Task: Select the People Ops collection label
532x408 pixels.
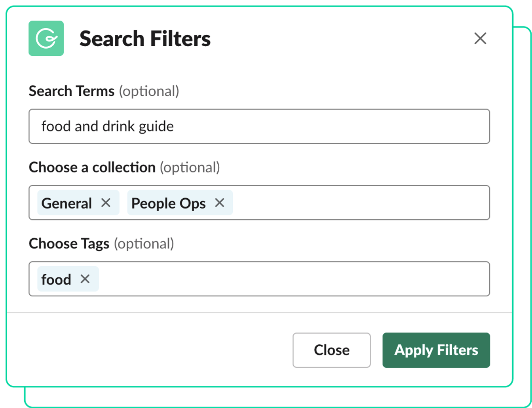Action: (168, 203)
